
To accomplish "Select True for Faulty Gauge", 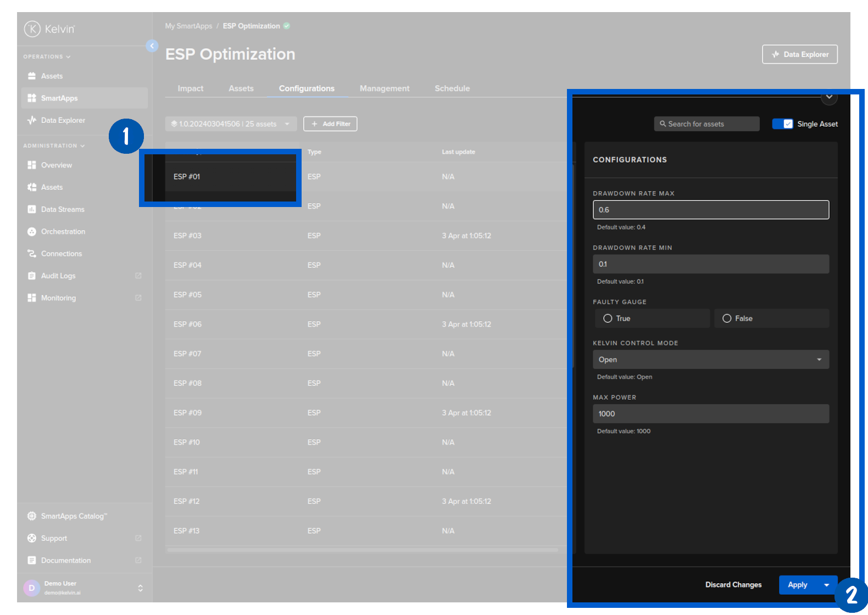I will (608, 318).
